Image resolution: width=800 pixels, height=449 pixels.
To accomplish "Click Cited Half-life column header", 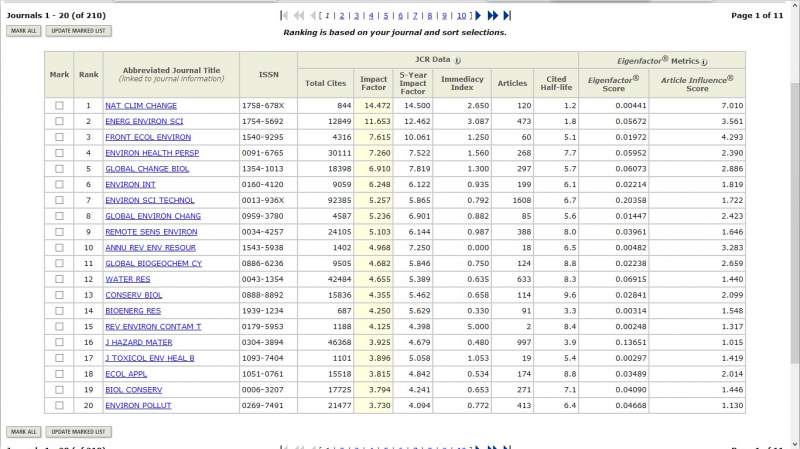I will (556, 83).
